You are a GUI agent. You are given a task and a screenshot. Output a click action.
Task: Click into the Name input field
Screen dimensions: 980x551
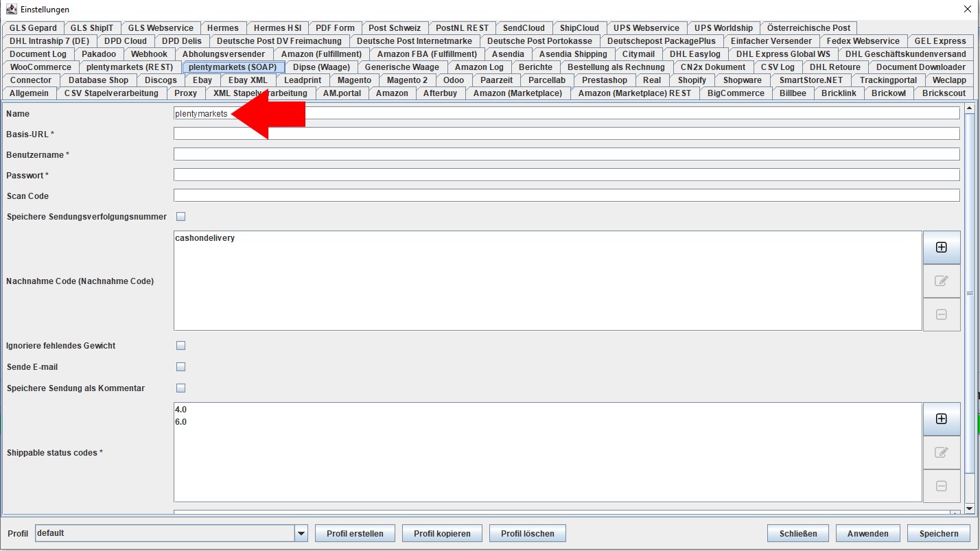coord(567,113)
